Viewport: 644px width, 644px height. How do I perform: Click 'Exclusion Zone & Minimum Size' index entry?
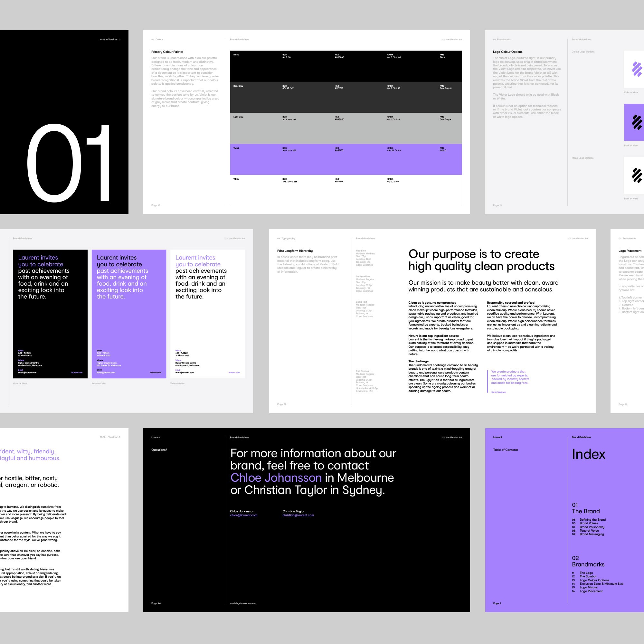601,584
